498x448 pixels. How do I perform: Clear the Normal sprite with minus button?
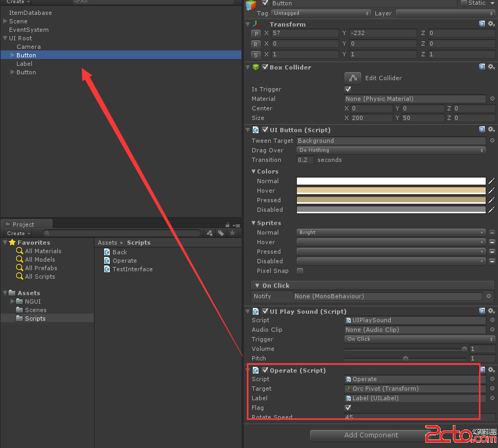[492, 232]
